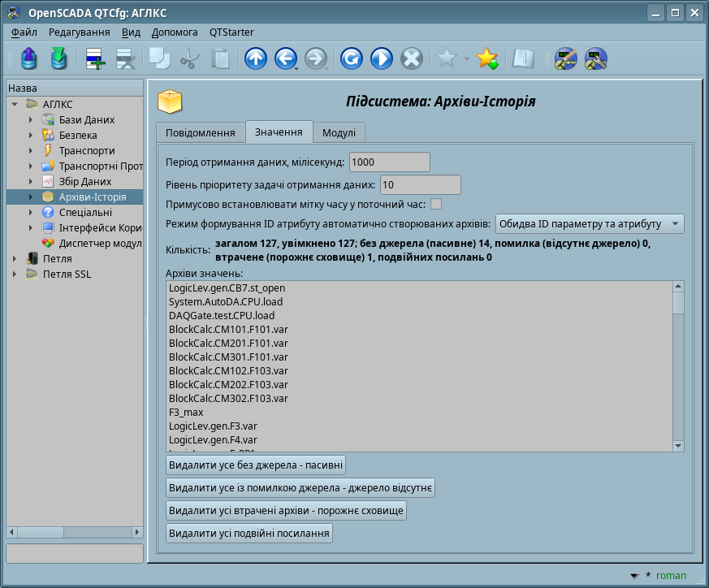Click the Add item toolbar icon
This screenshot has width=709, height=588.
[x=95, y=58]
